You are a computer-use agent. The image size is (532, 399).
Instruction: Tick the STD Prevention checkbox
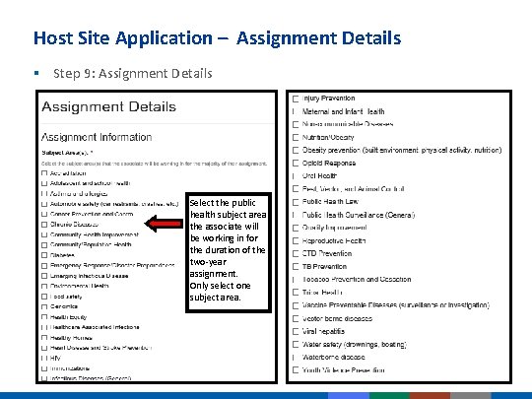point(296,254)
